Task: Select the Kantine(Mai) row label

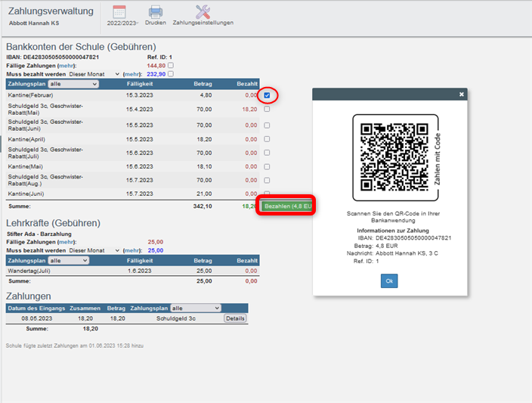Action: pos(26,166)
